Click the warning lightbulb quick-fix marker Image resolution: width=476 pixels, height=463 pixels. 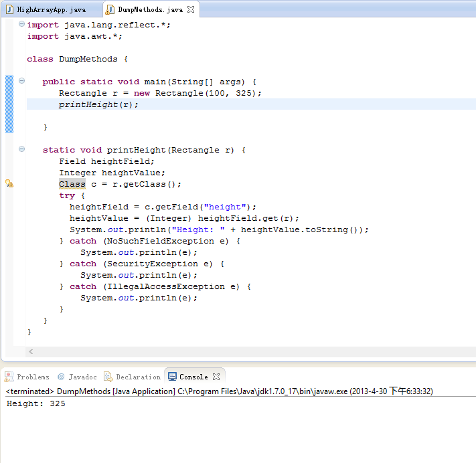tap(9, 183)
